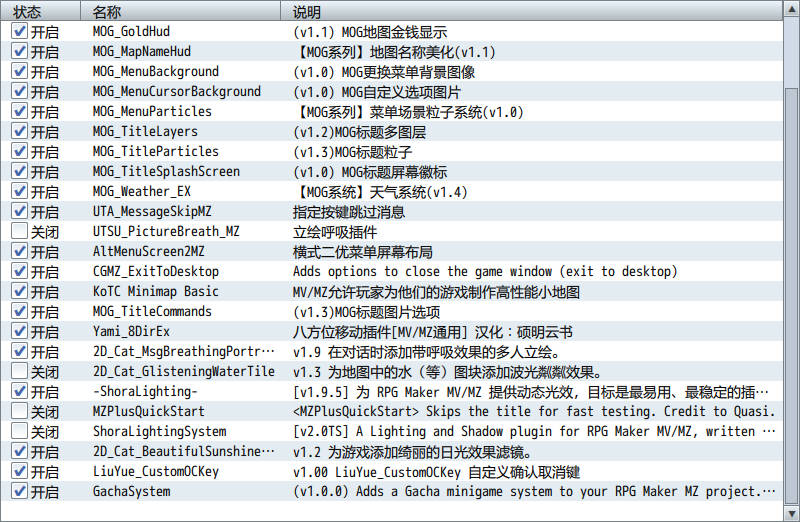Image resolution: width=800 pixels, height=522 pixels.
Task: Disable the MOG_MenuBackground checkbox
Action: 19,71
